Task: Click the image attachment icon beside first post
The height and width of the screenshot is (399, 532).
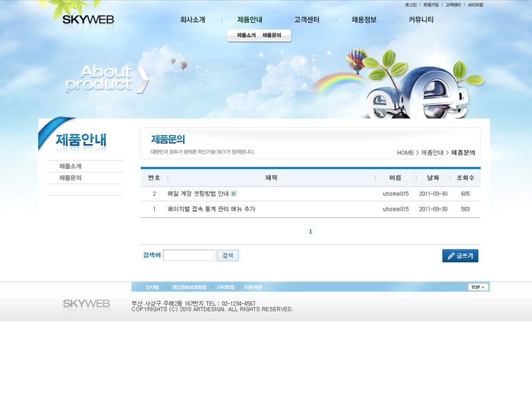Action: click(x=234, y=194)
